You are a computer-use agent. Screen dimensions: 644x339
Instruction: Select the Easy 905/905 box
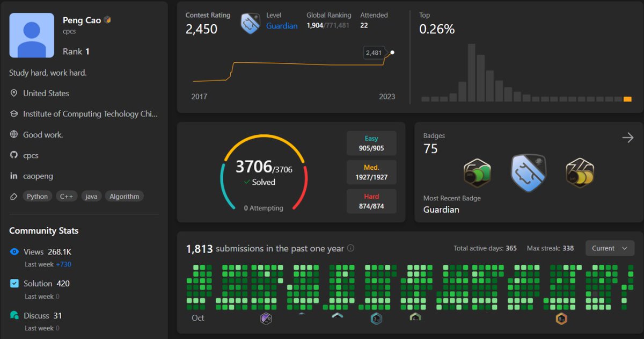click(x=371, y=143)
